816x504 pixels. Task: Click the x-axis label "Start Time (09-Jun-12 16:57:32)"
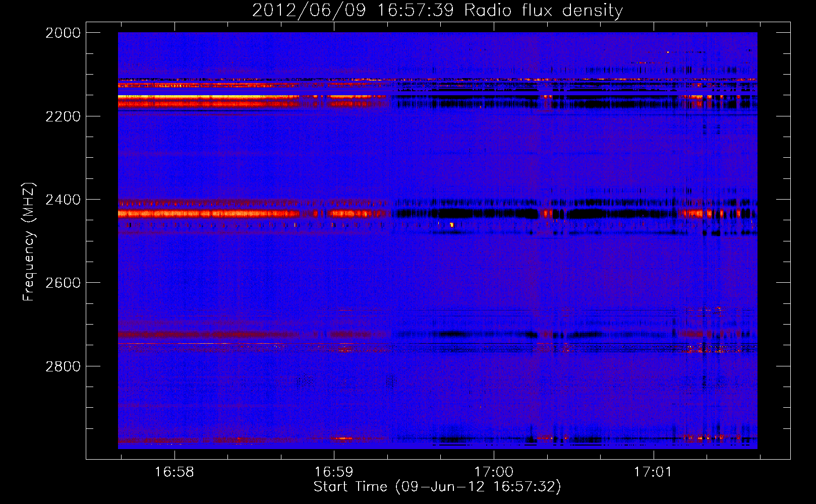(437, 487)
